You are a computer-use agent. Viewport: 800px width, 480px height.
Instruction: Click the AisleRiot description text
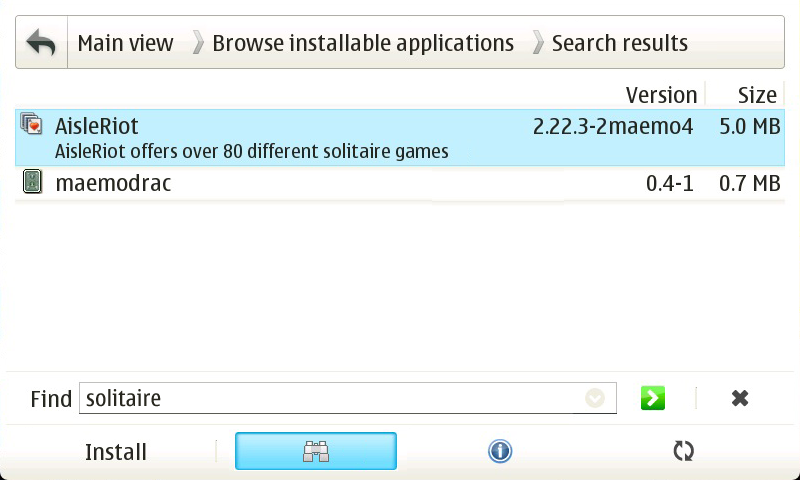[251, 152]
